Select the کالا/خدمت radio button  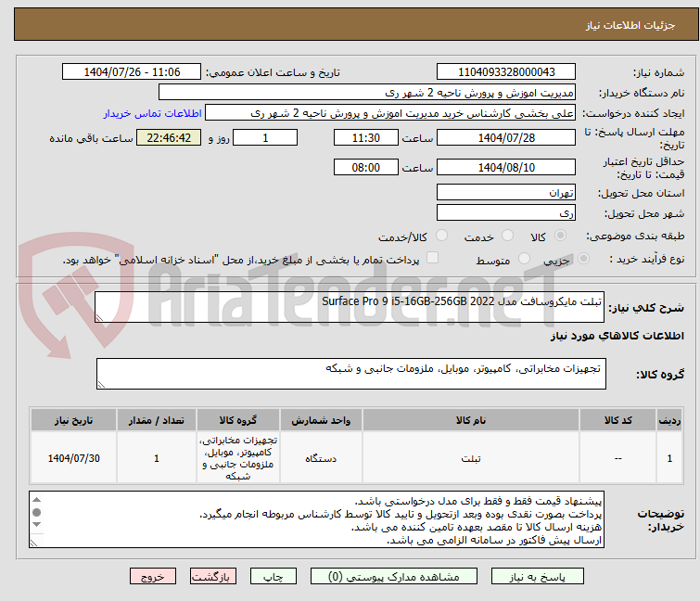tap(441, 236)
